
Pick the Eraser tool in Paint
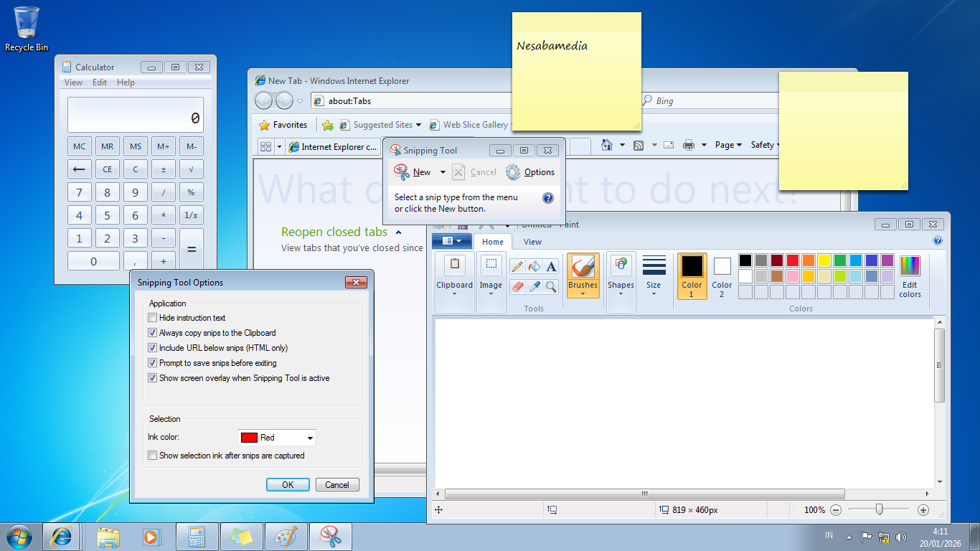[x=517, y=287]
